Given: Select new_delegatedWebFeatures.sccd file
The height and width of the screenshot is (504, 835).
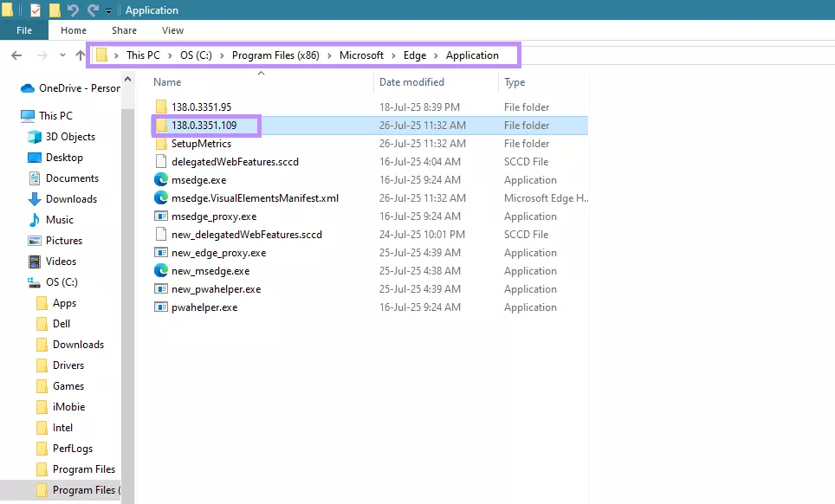Looking at the screenshot, I should coord(247,234).
